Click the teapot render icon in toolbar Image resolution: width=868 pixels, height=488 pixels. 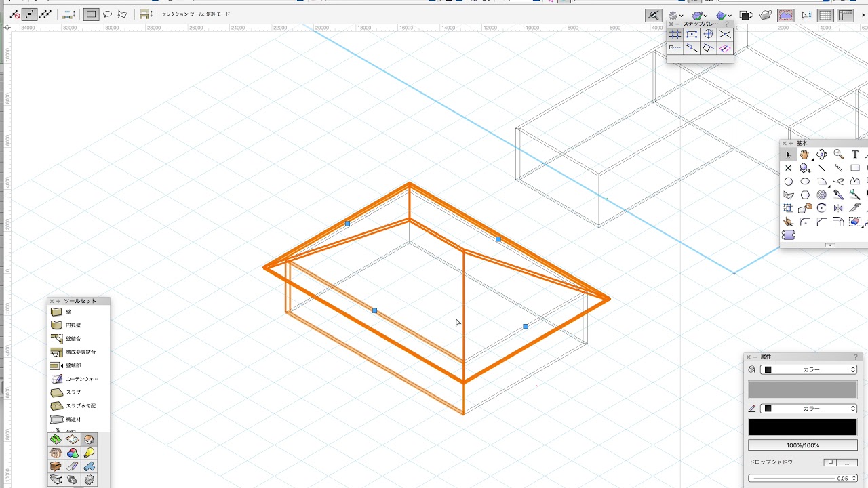(x=766, y=15)
